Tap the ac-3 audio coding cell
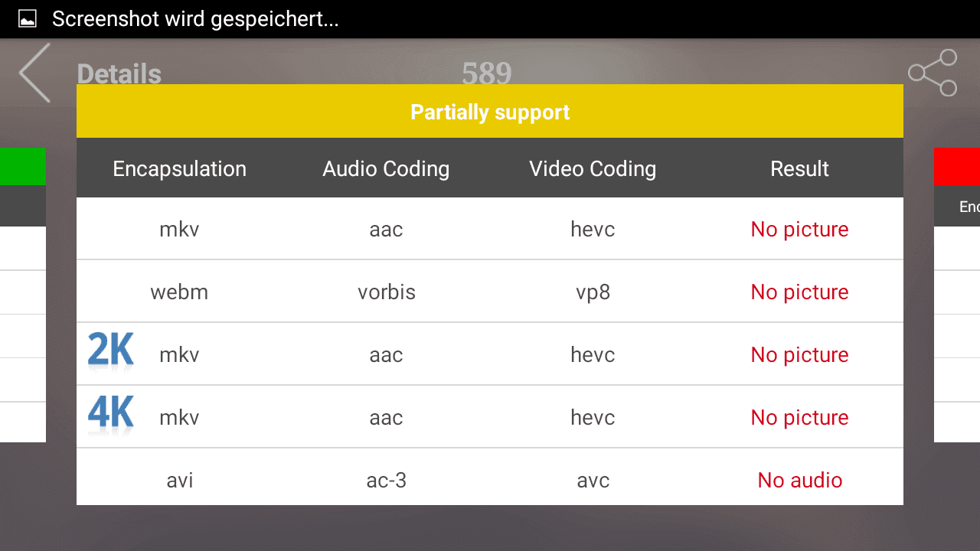Viewport: 980px width, 551px height. click(x=386, y=480)
